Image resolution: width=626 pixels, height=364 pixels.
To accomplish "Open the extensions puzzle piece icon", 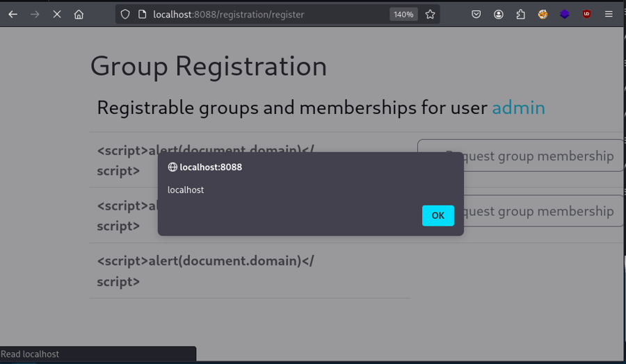I will (x=520, y=14).
